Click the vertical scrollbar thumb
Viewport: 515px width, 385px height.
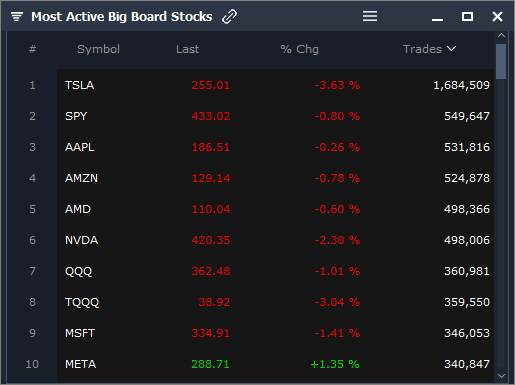point(501,62)
